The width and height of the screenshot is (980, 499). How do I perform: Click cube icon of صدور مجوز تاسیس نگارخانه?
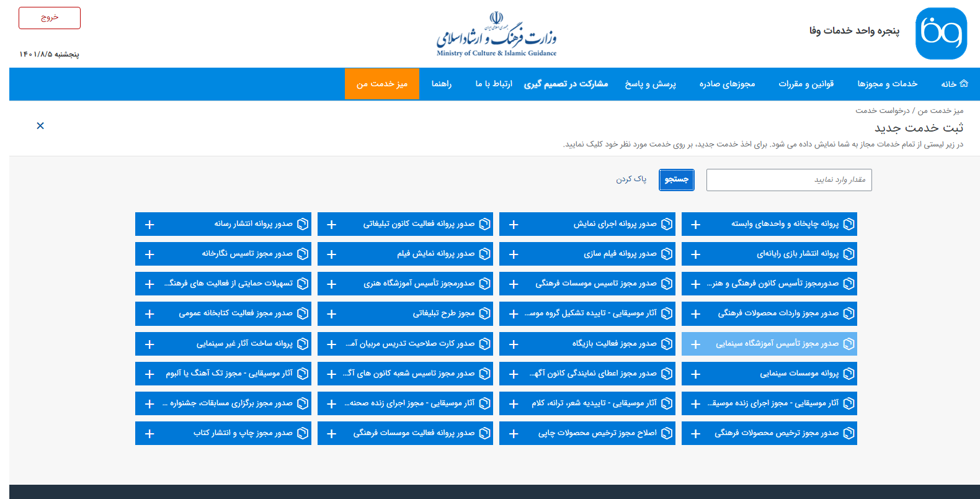click(x=303, y=254)
